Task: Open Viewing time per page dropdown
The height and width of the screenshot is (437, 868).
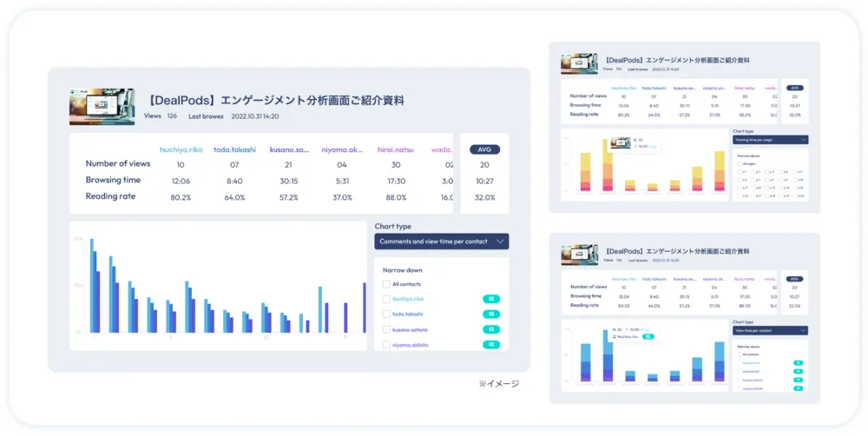Action: 771,140
